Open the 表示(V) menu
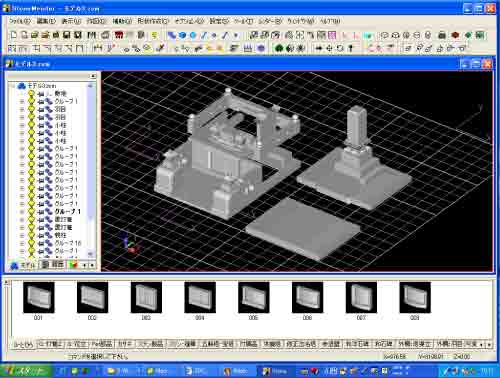This screenshot has height=378, width=500. [x=71, y=21]
